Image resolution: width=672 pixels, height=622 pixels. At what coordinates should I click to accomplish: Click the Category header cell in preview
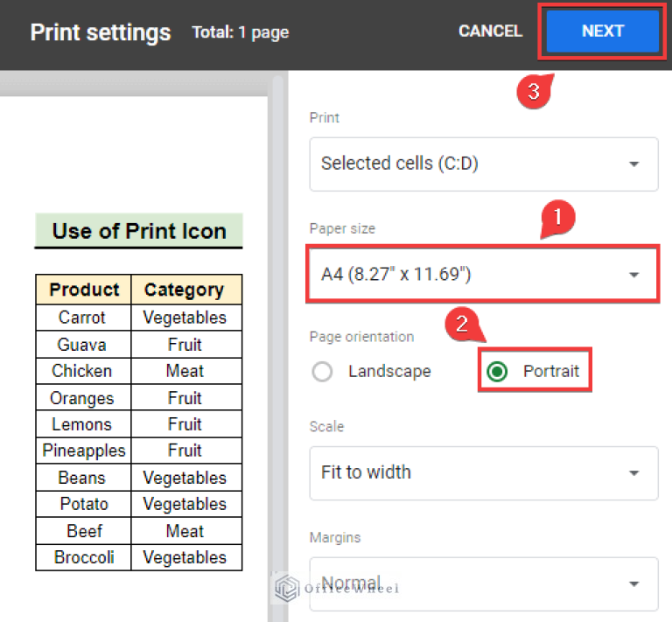point(185,290)
